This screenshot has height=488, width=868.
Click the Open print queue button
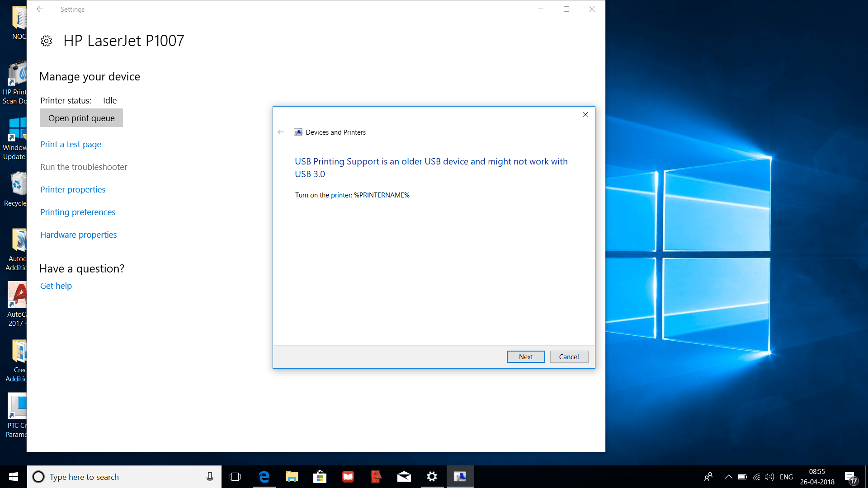[81, 118]
